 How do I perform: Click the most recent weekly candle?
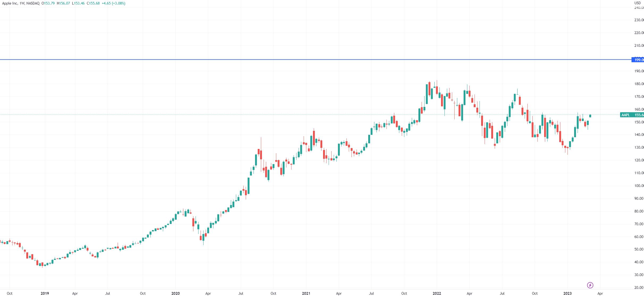(590, 115)
